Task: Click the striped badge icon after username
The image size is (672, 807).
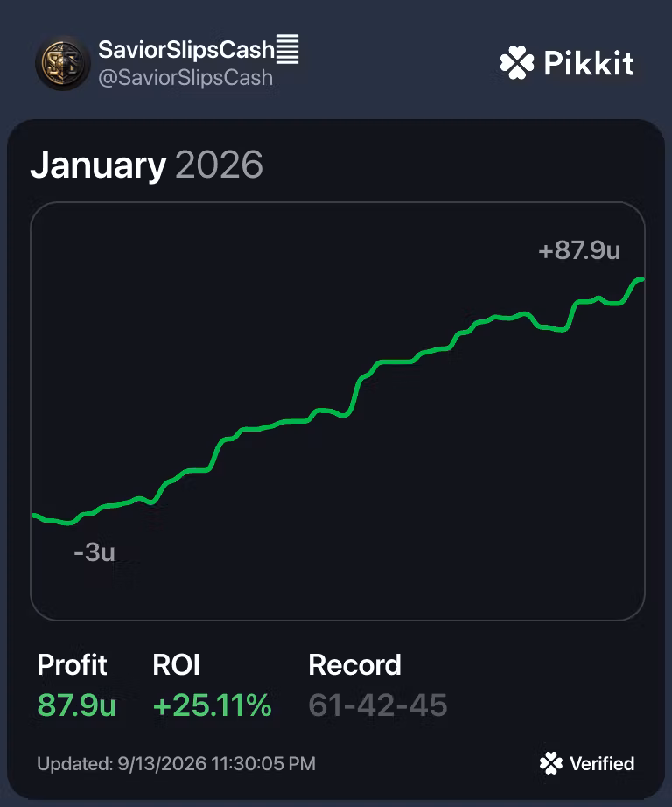Action: coord(288,49)
